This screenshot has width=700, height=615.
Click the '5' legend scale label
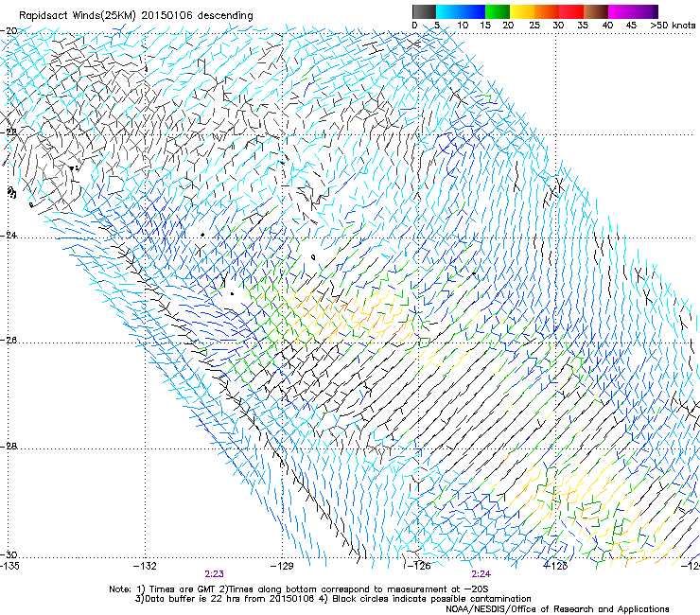pyautogui.click(x=437, y=26)
